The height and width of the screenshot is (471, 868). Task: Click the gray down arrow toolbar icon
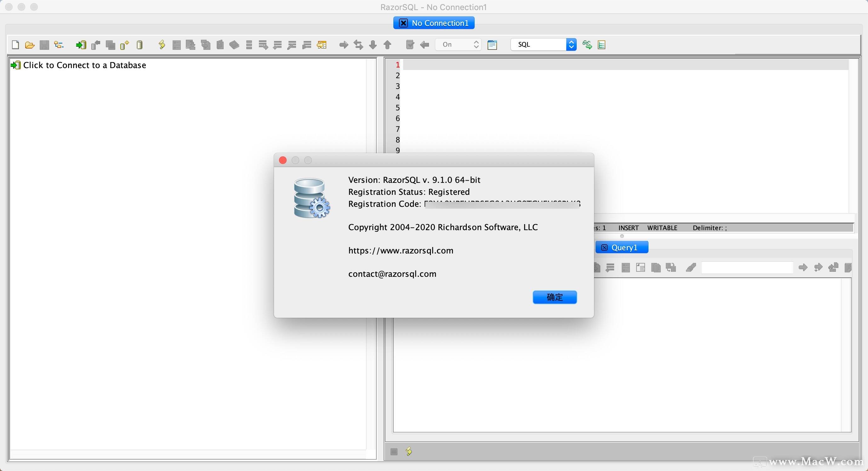(x=373, y=44)
